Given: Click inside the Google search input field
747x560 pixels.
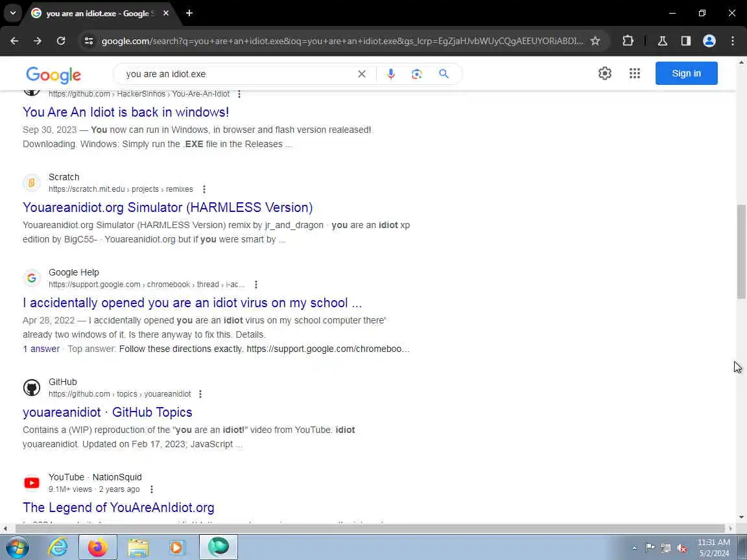Looking at the screenshot, I should pyautogui.click(x=238, y=74).
